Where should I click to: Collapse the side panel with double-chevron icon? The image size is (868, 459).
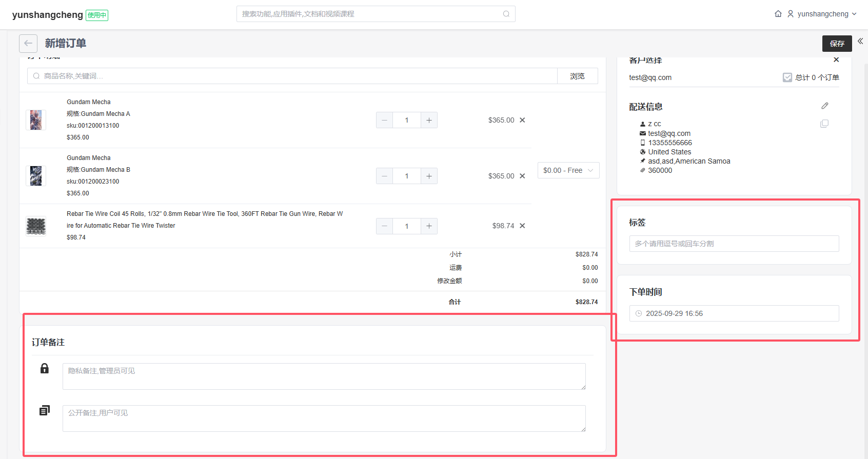click(x=860, y=41)
